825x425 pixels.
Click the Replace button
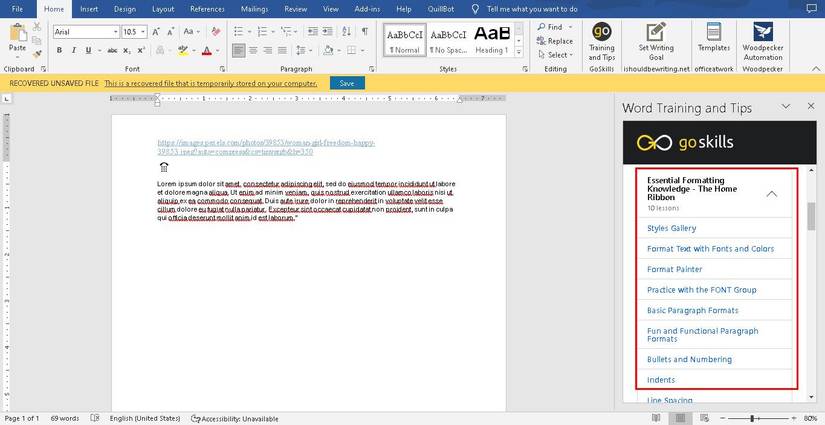coord(555,41)
